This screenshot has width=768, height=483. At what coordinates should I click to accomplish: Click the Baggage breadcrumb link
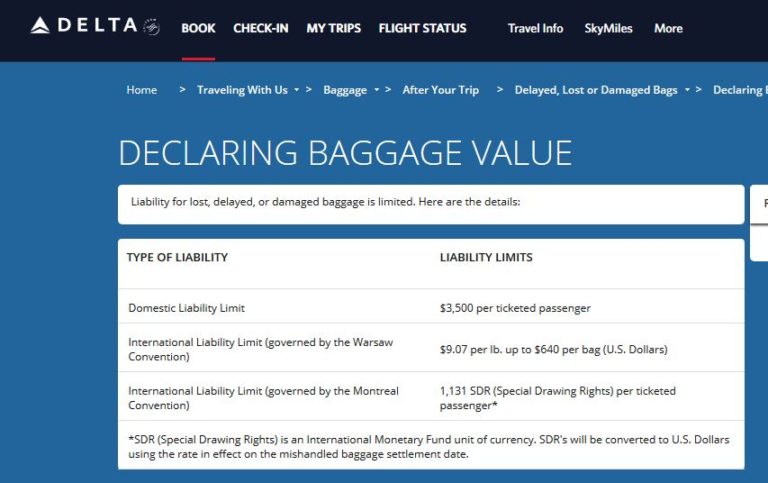tap(345, 90)
